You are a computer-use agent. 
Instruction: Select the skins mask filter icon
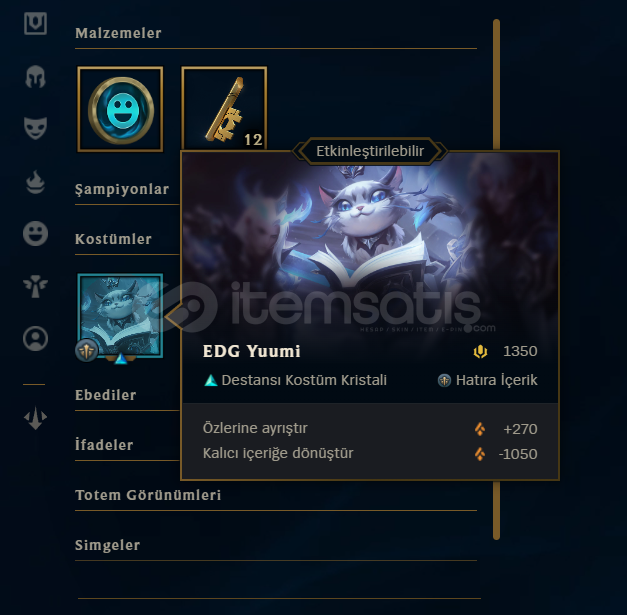(35, 128)
